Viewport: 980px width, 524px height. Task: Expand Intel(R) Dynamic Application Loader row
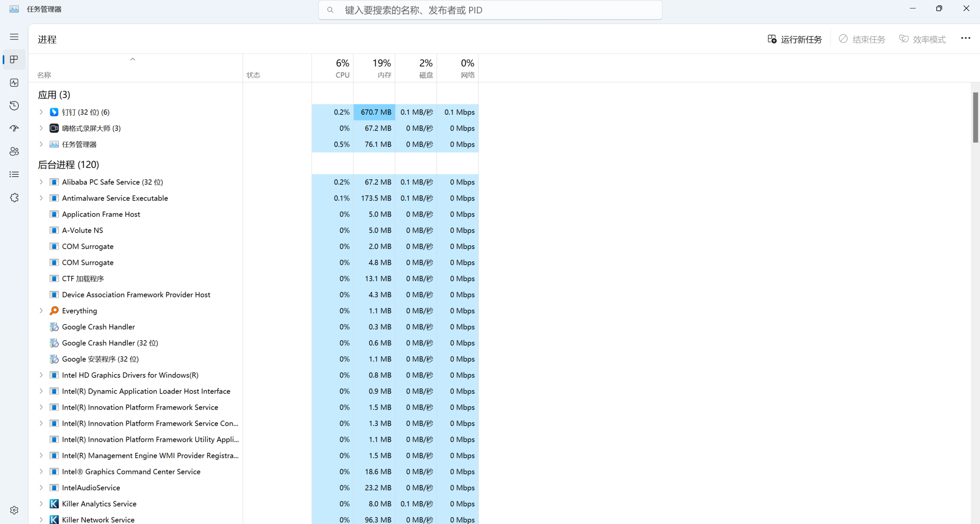pyautogui.click(x=41, y=391)
